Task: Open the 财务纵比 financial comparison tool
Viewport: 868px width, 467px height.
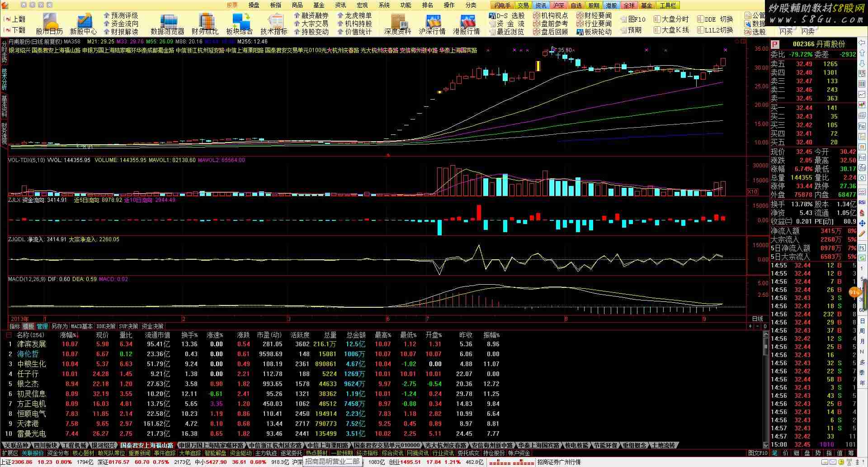Action: [x=205, y=24]
